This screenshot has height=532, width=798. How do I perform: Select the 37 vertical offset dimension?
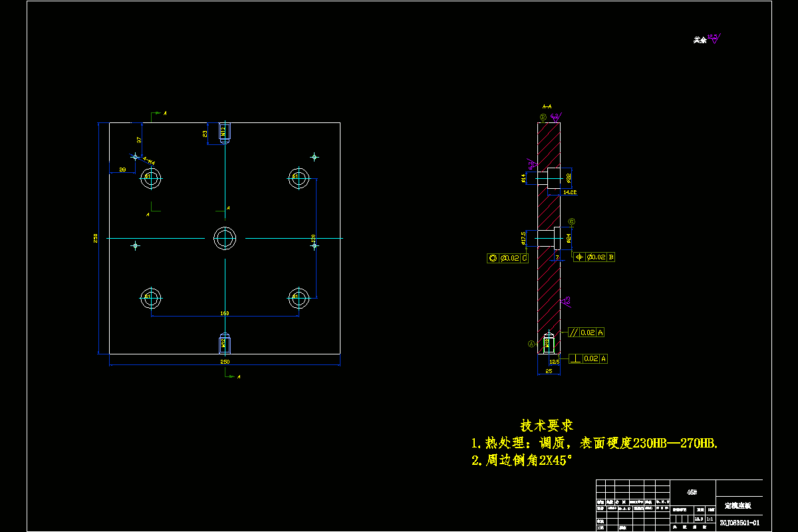(x=138, y=140)
